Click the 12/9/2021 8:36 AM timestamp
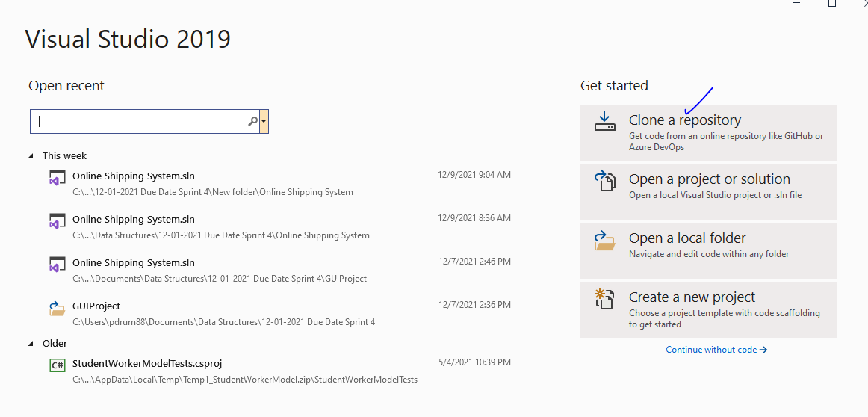 coord(474,218)
